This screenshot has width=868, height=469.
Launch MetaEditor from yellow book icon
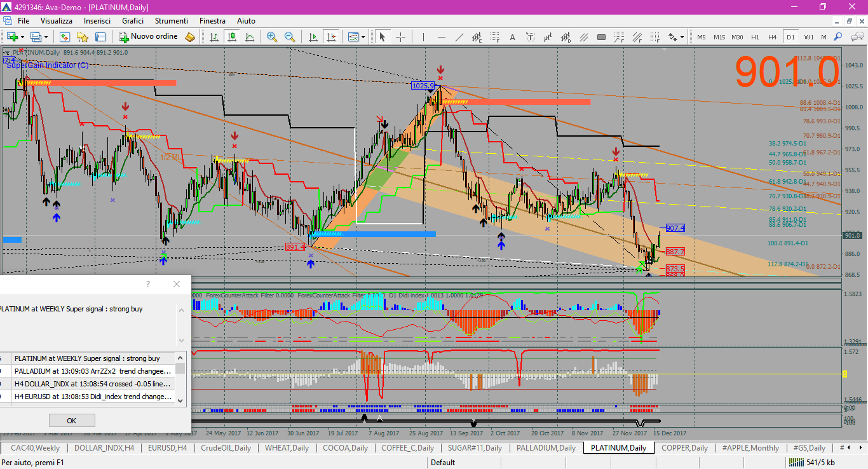tap(189, 37)
